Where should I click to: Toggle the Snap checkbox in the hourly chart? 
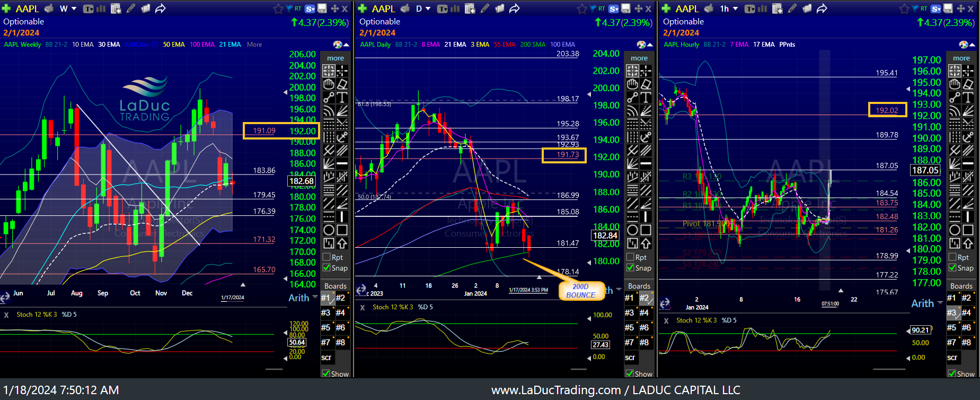952,268
